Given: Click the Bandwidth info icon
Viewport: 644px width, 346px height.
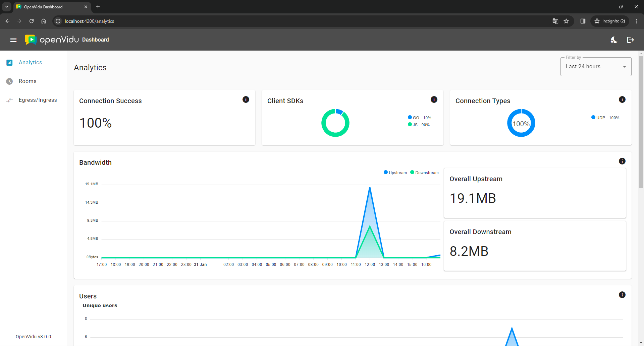Looking at the screenshot, I should coord(622,161).
